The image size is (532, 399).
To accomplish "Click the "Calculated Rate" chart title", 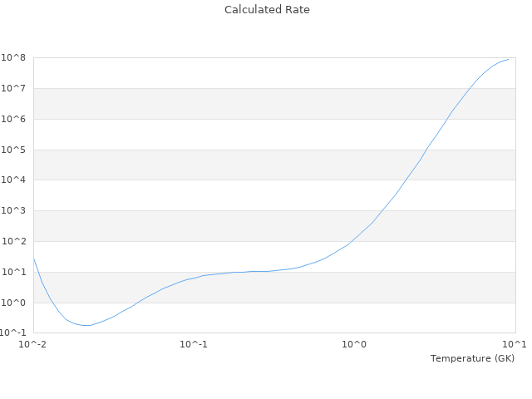I will pos(266,10).
